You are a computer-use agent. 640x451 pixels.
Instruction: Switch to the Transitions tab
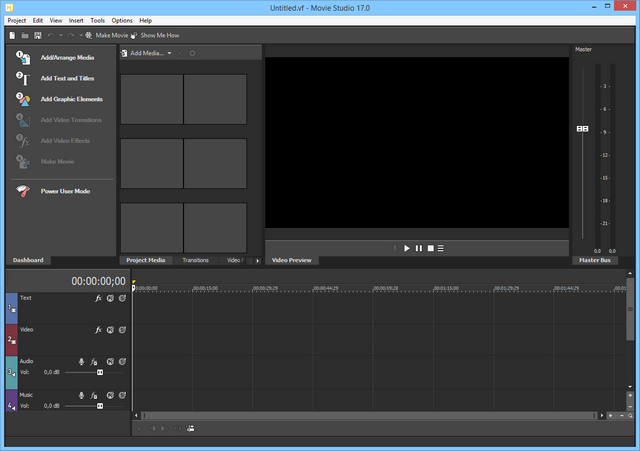pos(195,260)
